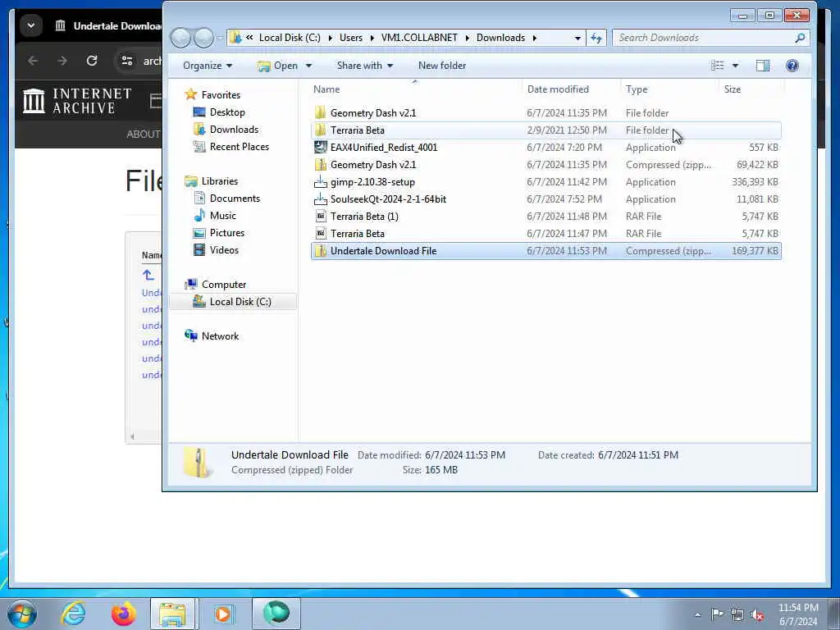The height and width of the screenshot is (630, 840).
Task: Select Users in address breadcrumb
Action: point(351,38)
